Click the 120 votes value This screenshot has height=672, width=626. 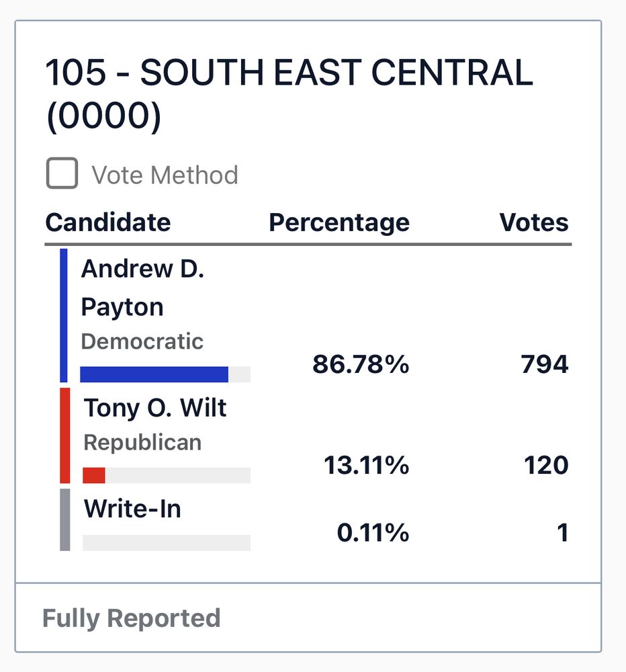tap(546, 465)
